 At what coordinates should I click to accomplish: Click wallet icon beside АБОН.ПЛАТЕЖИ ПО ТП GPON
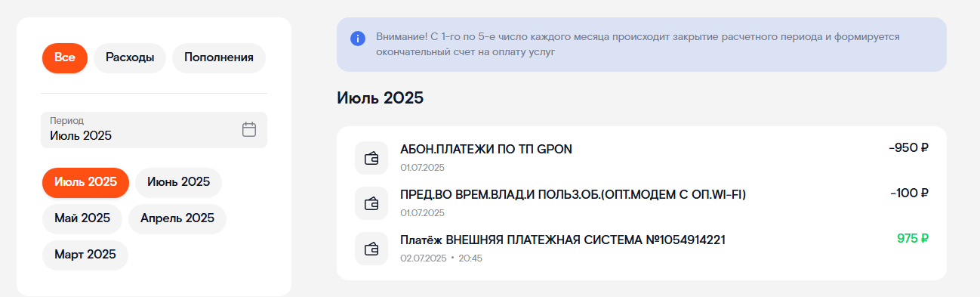[x=371, y=158]
